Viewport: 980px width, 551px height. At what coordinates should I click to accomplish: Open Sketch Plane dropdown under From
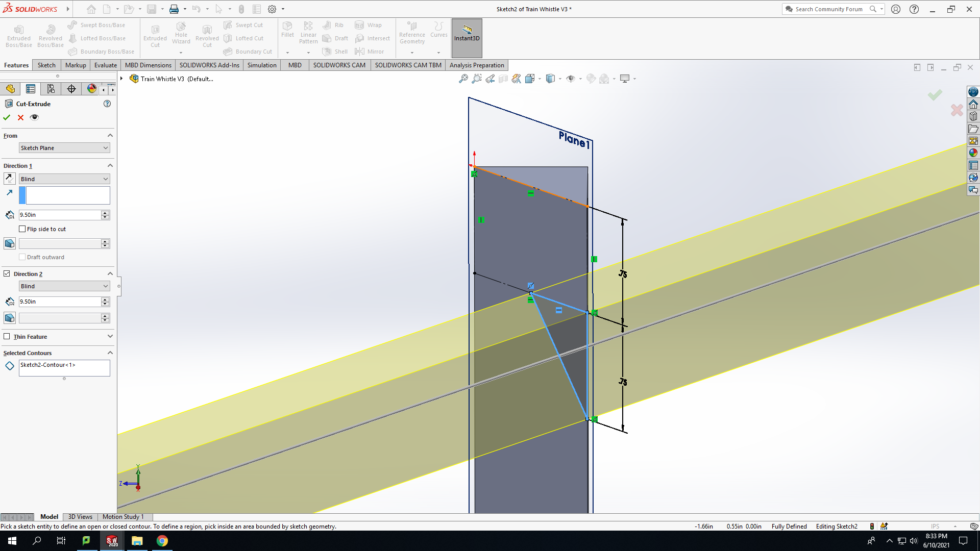point(64,148)
